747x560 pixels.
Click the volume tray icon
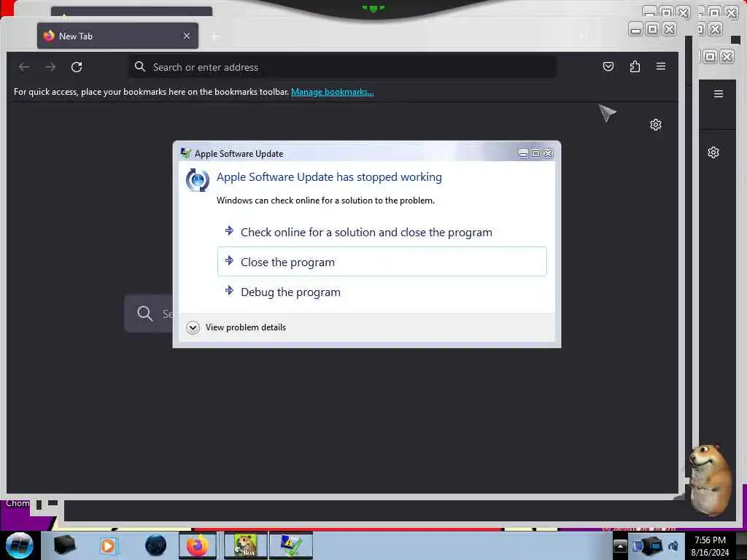pos(673,546)
